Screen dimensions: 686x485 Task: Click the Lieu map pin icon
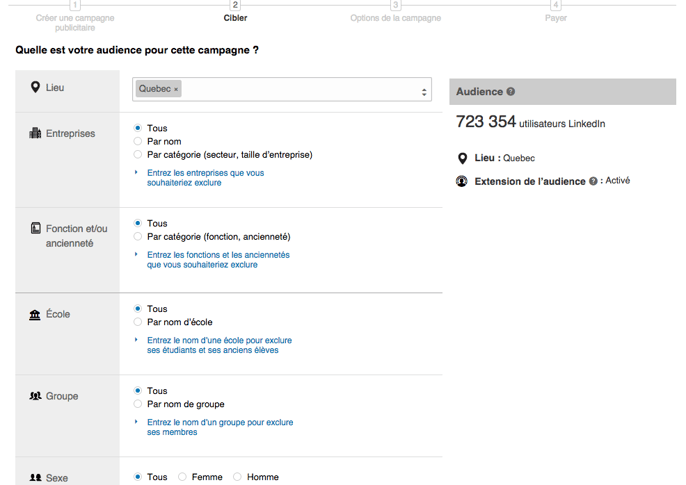pos(35,87)
